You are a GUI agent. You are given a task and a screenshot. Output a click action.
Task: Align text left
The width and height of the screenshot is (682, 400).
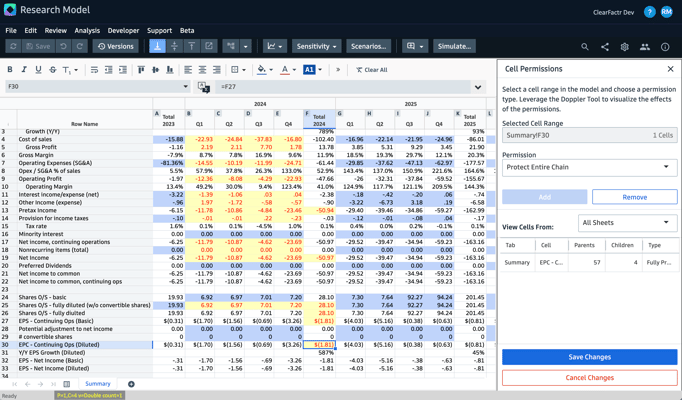188,70
